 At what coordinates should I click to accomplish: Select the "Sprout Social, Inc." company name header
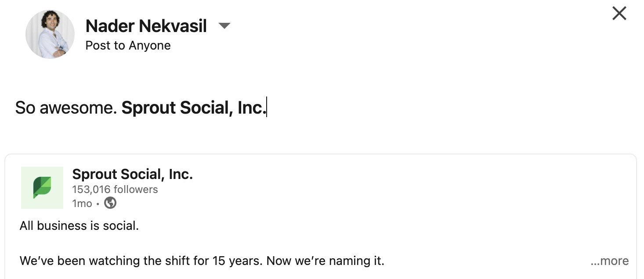(133, 174)
